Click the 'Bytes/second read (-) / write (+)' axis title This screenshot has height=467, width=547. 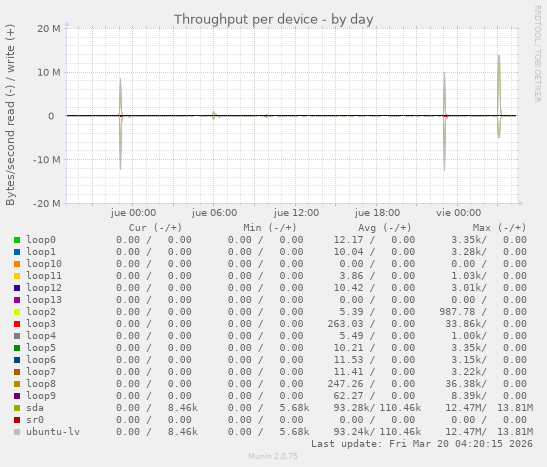[x=10, y=115]
